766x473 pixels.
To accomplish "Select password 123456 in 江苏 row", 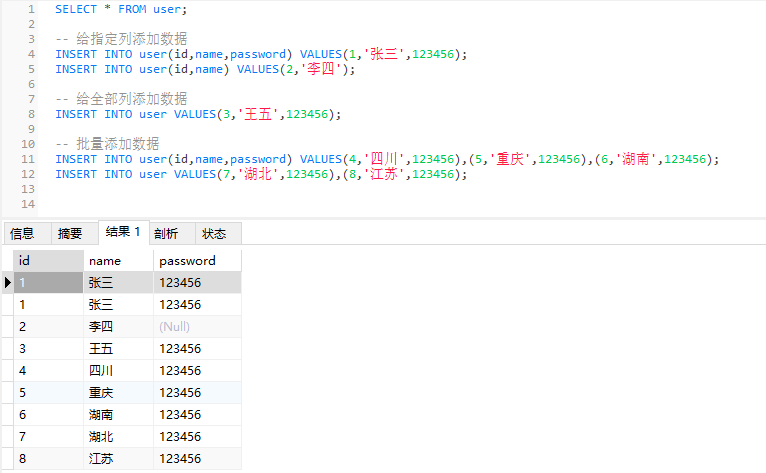I will click(197, 458).
